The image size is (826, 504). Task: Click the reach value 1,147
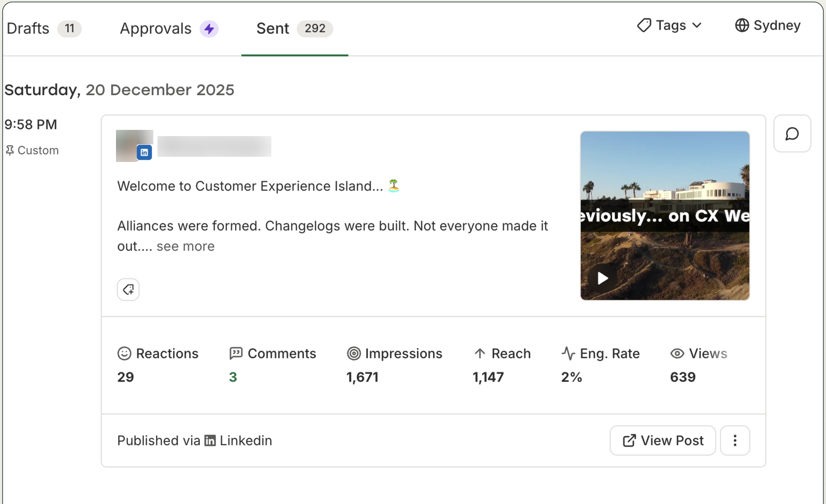[x=488, y=377]
